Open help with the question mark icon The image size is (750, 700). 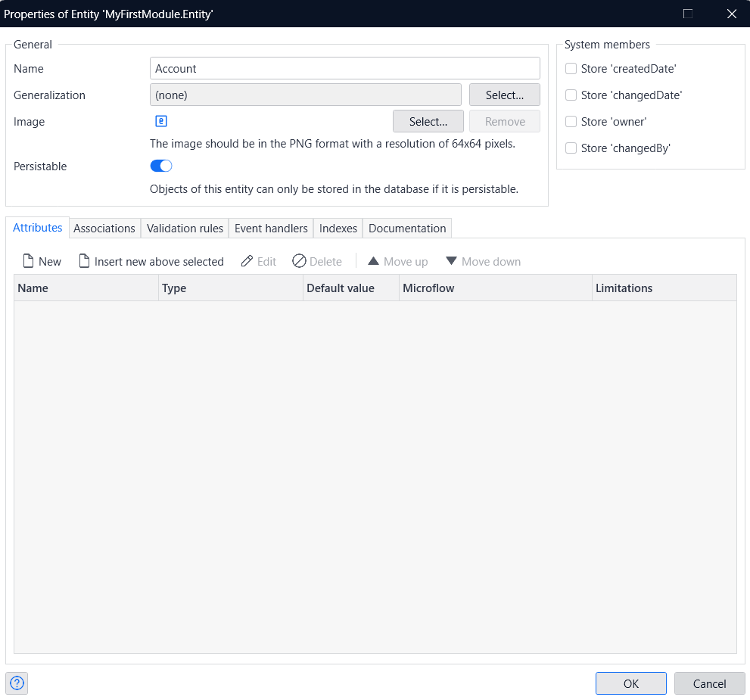tap(17, 683)
